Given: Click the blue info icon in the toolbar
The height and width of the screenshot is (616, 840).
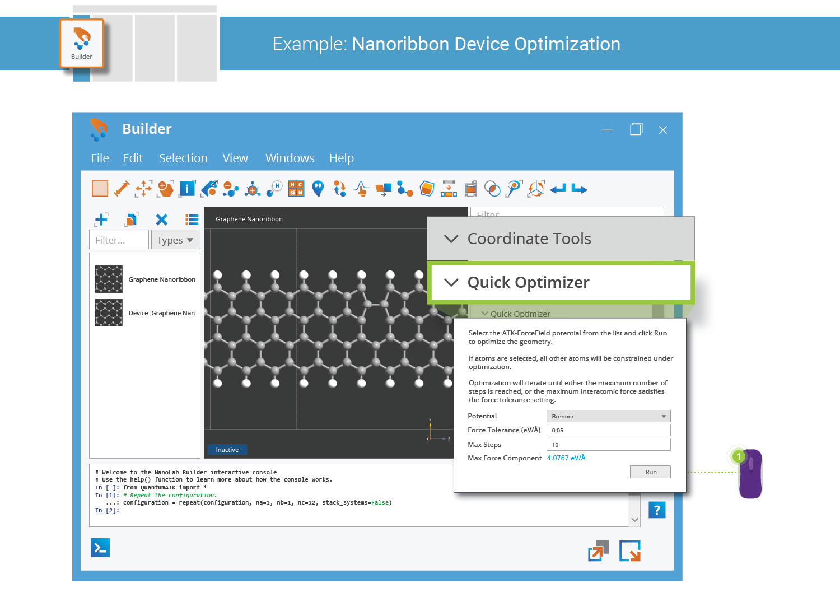Looking at the screenshot, I should click(187, 189).
